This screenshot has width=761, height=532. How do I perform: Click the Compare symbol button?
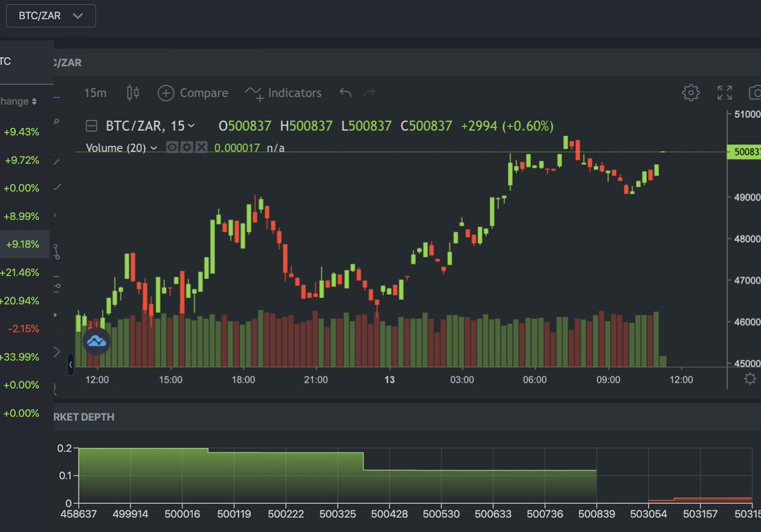[x=193, y=93]
